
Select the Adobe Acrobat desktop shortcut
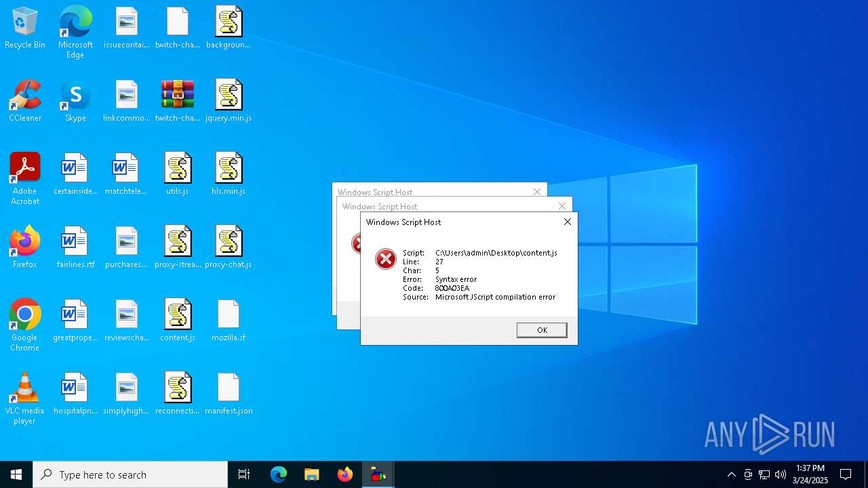click(25, 179)
